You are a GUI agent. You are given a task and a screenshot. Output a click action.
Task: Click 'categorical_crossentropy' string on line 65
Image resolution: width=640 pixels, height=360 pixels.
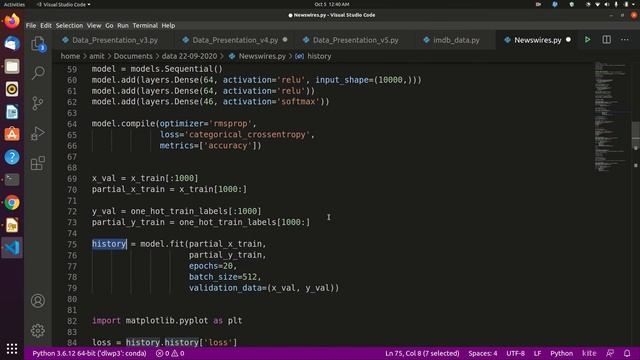(x=247, y=135)
